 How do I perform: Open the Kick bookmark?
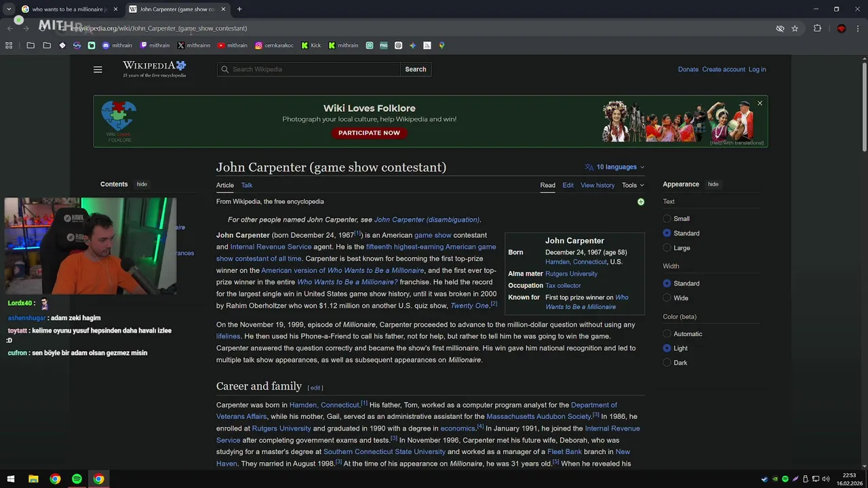[x=311, y=45]
